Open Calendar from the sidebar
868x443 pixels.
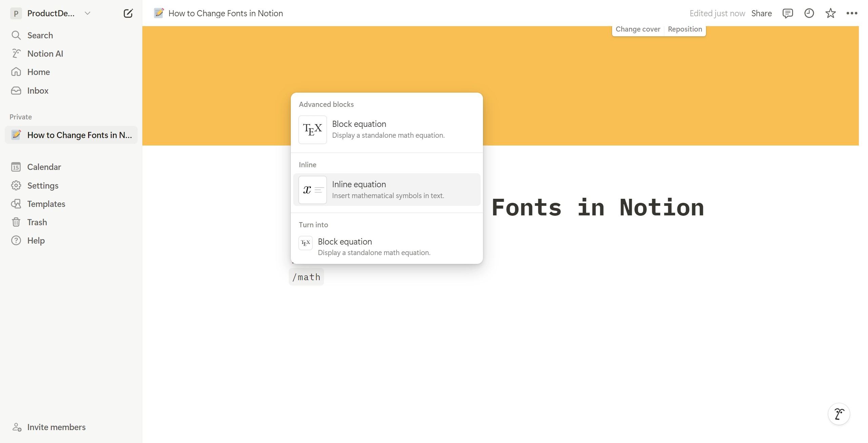click(x=71, y=167)
